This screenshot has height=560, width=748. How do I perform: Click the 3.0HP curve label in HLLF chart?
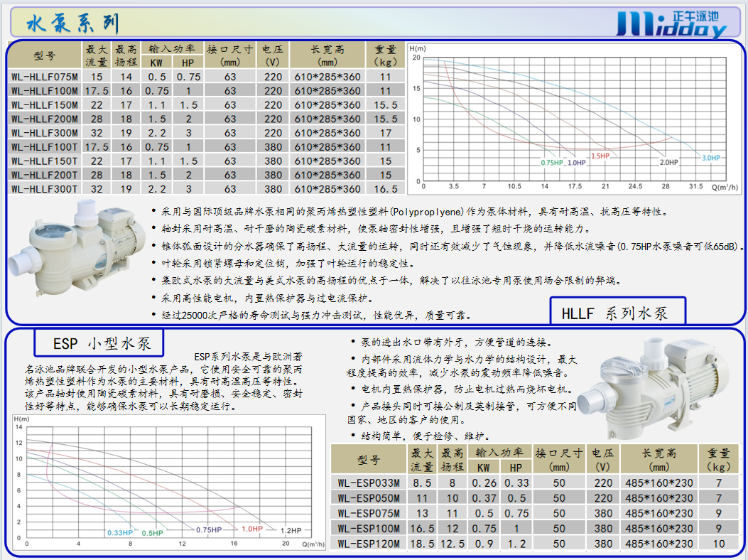710,158
